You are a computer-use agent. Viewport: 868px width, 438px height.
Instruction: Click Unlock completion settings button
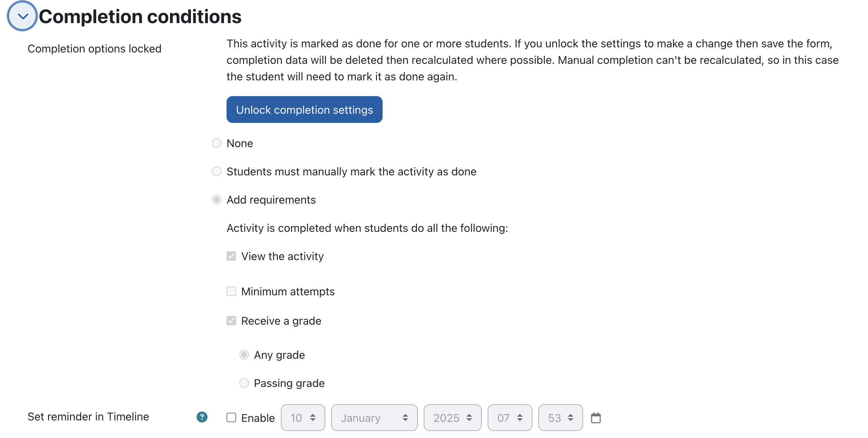[304, 110]
